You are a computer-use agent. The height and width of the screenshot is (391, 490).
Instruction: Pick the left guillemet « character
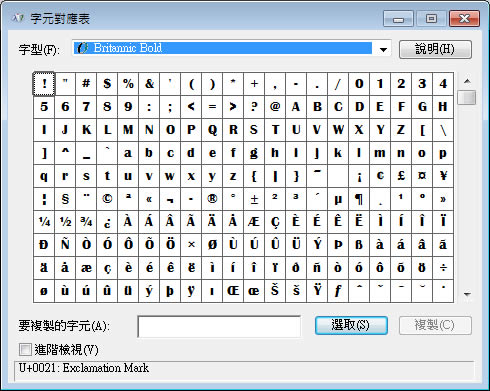click(x=149, y=199)
